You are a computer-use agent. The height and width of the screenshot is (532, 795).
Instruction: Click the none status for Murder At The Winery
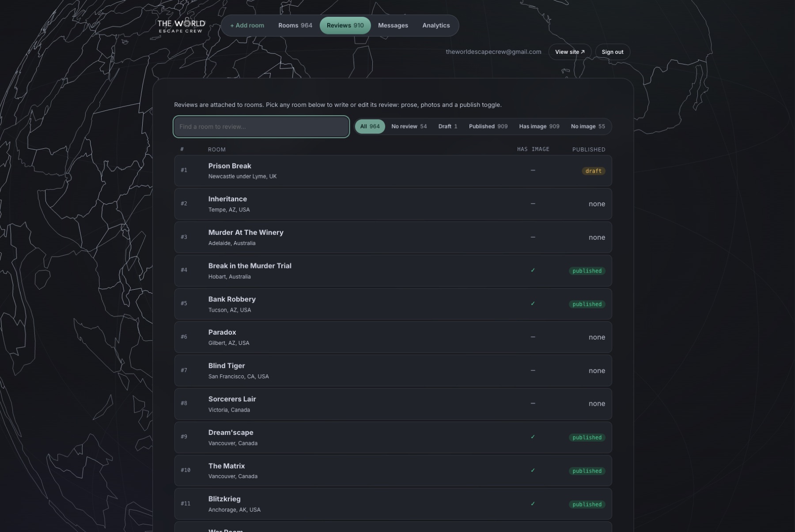click(x=597, y=238)
